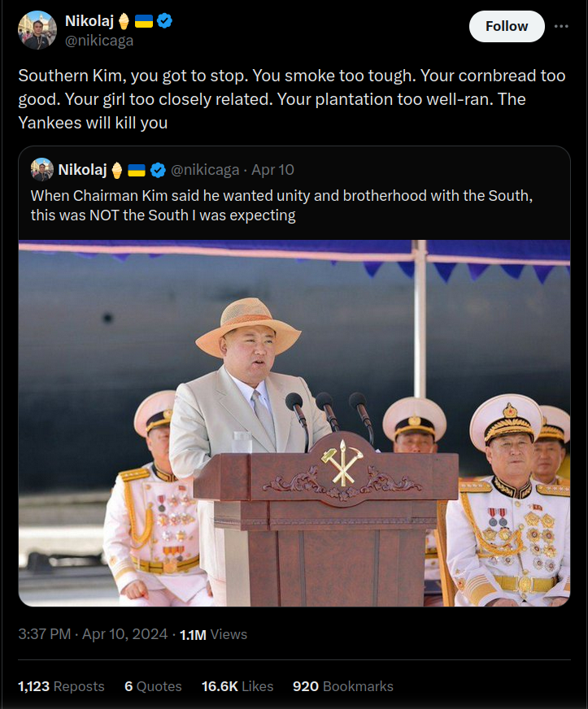Show the 1,123 Reposts list
The width and height of the screenshot is (588, 709).
tap(61, 686)
